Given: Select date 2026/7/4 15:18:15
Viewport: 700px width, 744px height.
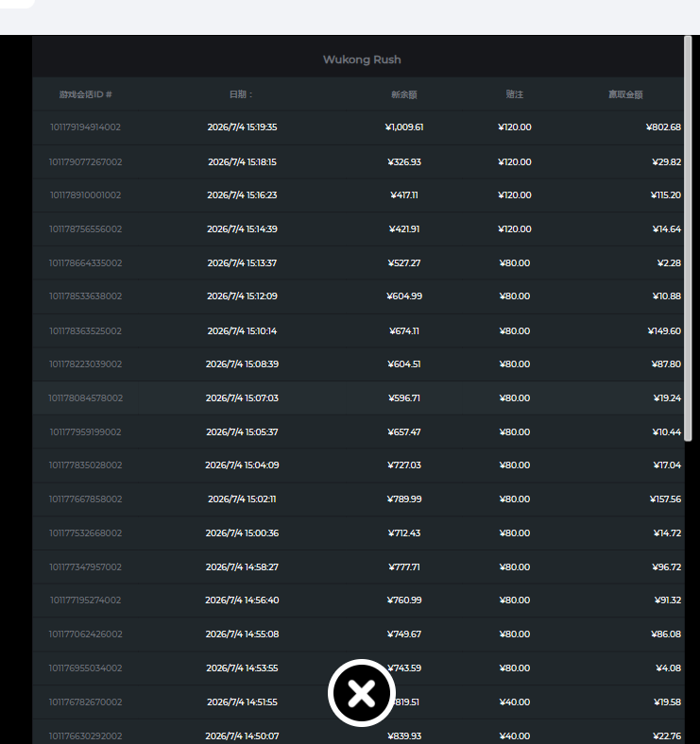Looking at the screenshot, I should [242, 162].
